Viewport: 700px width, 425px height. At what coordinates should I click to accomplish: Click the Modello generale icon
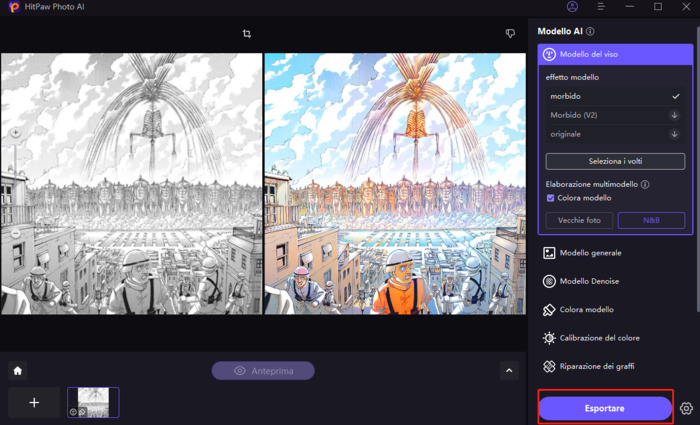click(x=549, y=253)
